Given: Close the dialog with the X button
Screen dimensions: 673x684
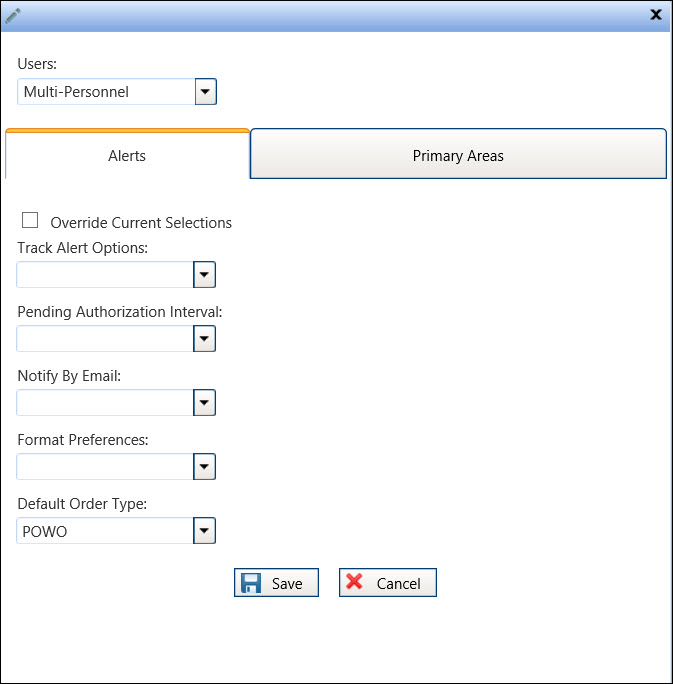Looking at the screenshot, I should (656, 14).
